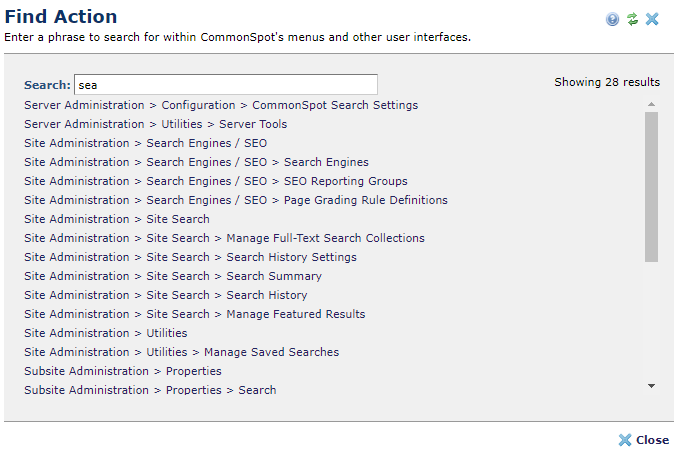Select Server Tools search result

point(253,124)
